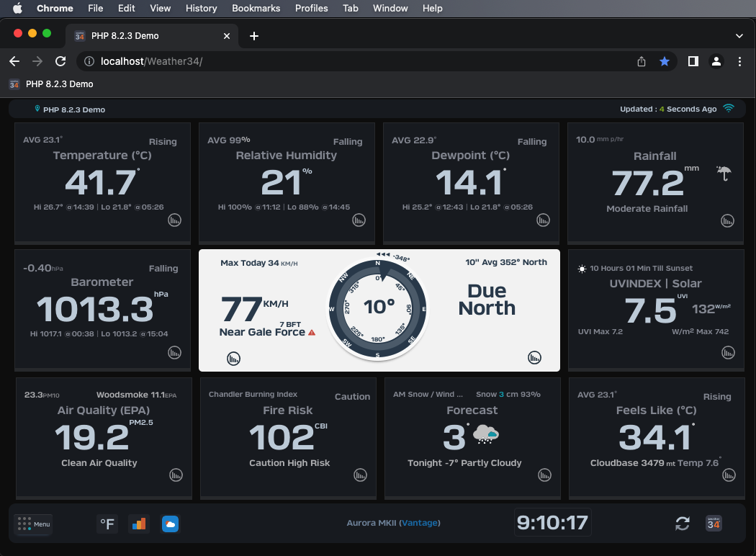Click the Weather34 logo icon in footer

pos(714,523)
